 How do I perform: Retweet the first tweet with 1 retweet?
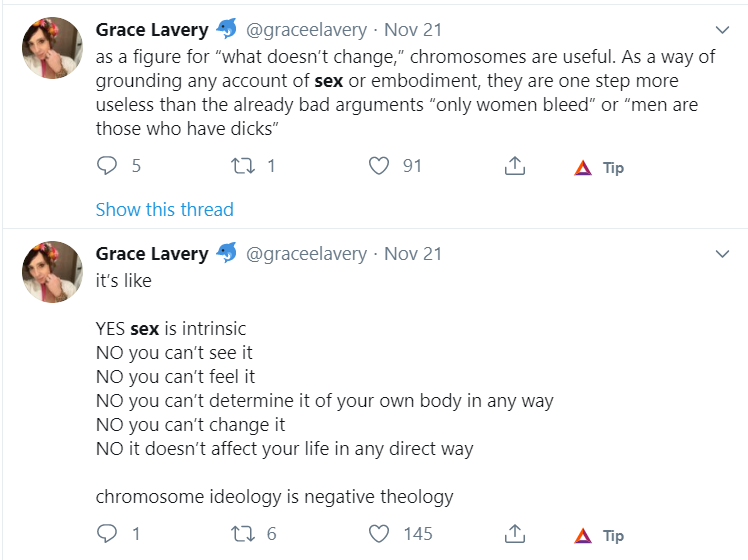pos(242,167)
